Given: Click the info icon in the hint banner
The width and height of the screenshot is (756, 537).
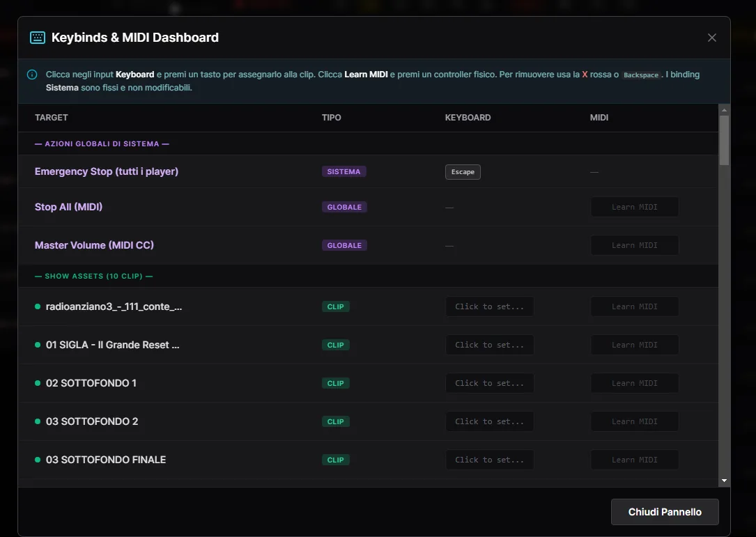Looking at the screenshot, I should click(x=32, y=75).
